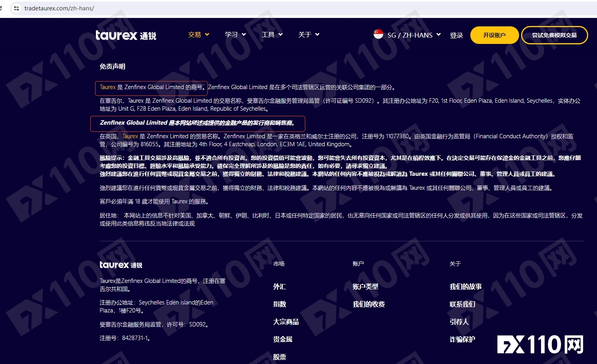Viewport: 597px width, 364px height.
Task: Open the 我们的故事 footer link
Action: click(x=466, y=287)
